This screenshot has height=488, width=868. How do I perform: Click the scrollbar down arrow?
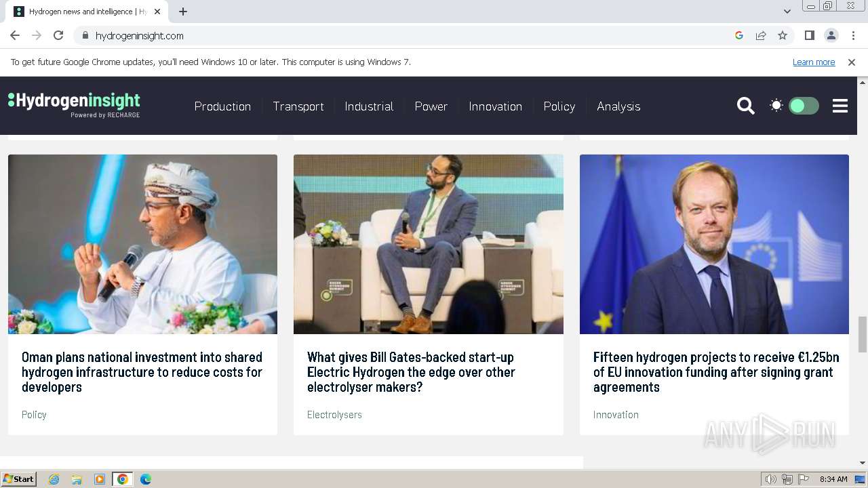tap(862, 462)
